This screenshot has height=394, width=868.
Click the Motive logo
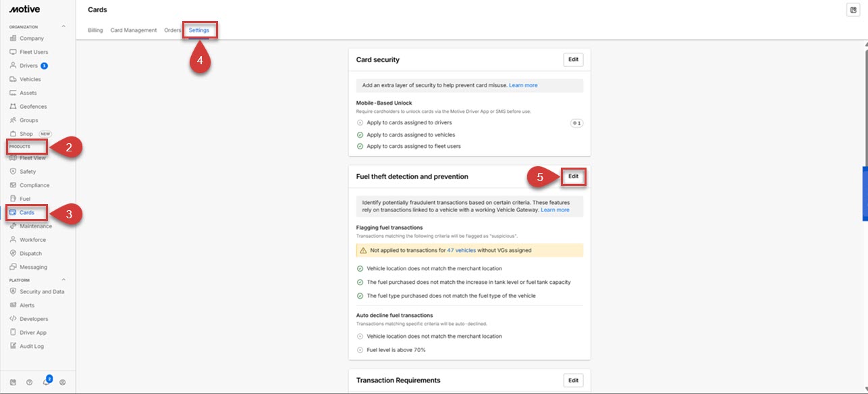click(24, 9)
